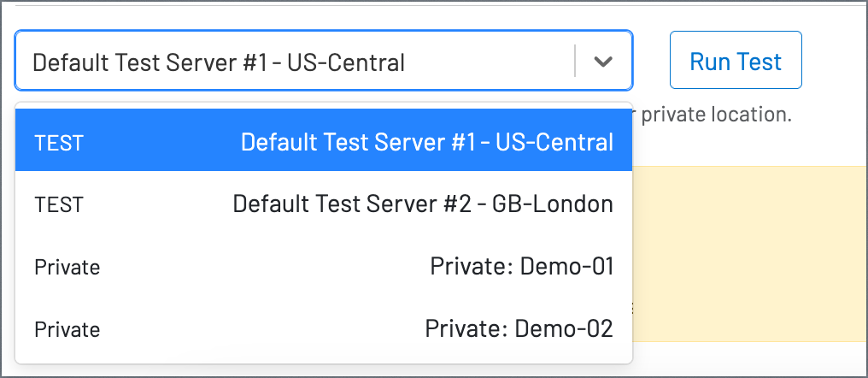Click empty middle of highlighted US-Central row
The image size is (868, 378).
(161, 140)
